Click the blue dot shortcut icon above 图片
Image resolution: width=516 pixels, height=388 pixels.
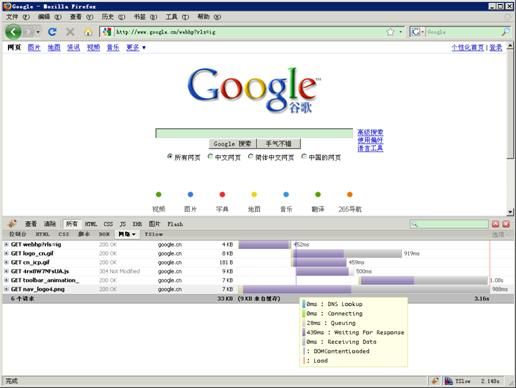click(x=190, y=194)
